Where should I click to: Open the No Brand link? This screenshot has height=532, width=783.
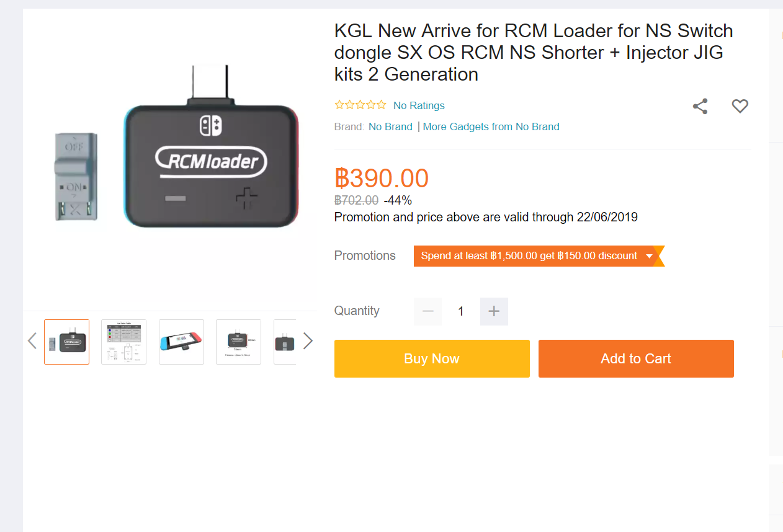(x=390, y=126)
